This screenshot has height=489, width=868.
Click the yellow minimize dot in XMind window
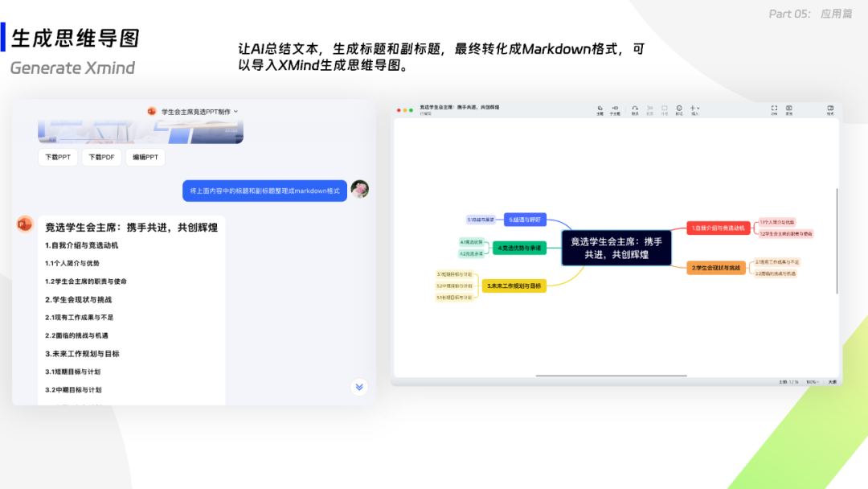(404, 110)
